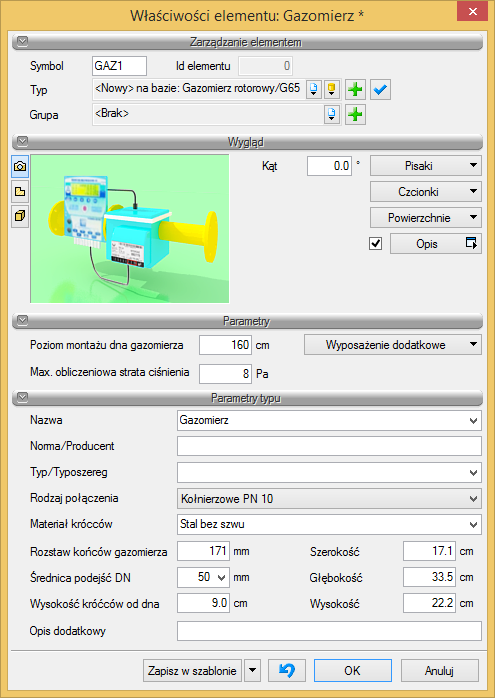Screen dimensions: 495x698
Task: Open the Materiał króćców dropdown
Action: 329,524
